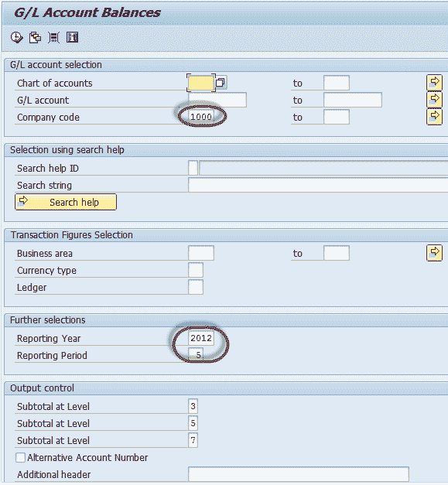
Task: Click the Program documentation info icon
Action: click(73, 37)
